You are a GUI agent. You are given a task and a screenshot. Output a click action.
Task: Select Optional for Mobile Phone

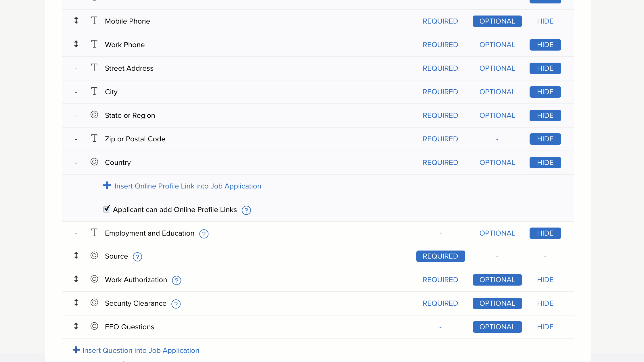[x=497, y=21]
